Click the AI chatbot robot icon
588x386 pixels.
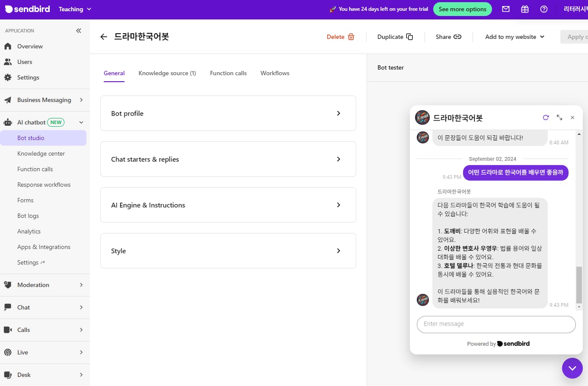tap(8, 122)
